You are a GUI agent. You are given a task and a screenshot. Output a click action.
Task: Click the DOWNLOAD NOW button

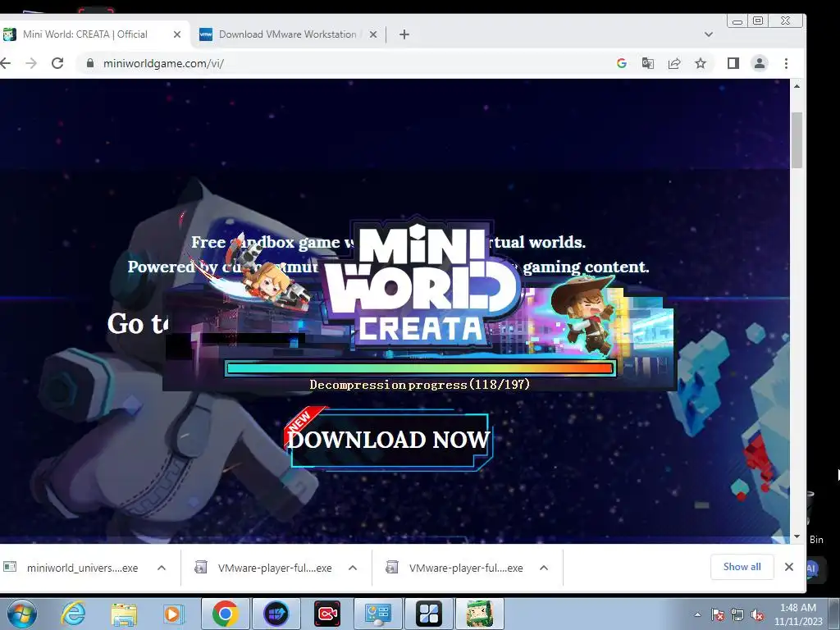click(390, 441)
